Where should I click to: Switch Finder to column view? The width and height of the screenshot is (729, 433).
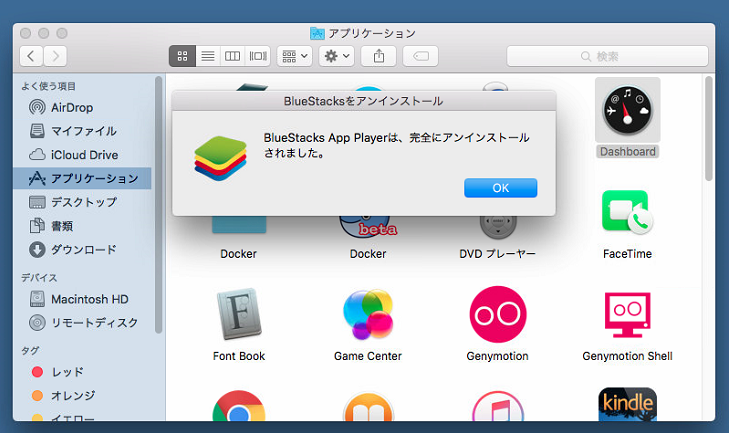point(232,56)
